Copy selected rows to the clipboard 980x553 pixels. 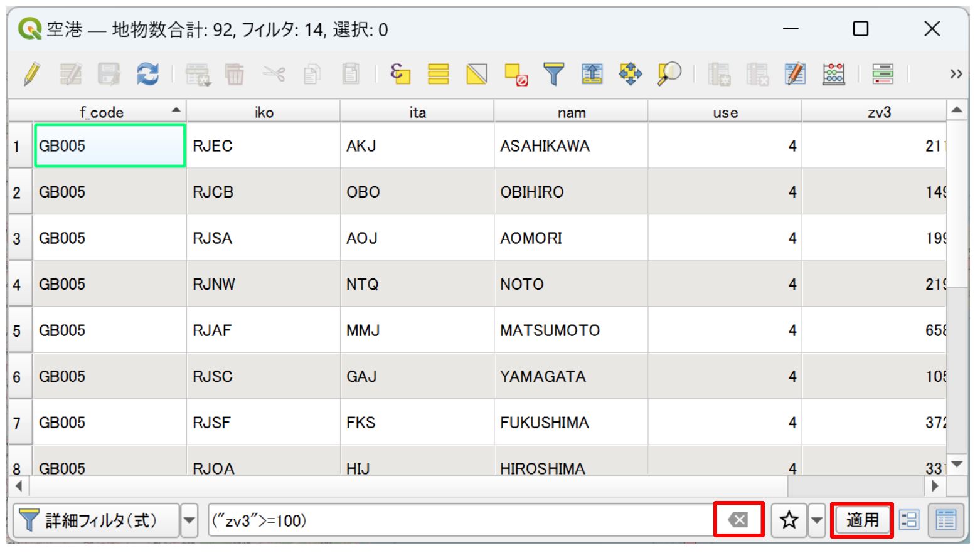click(x=312, y=74)
